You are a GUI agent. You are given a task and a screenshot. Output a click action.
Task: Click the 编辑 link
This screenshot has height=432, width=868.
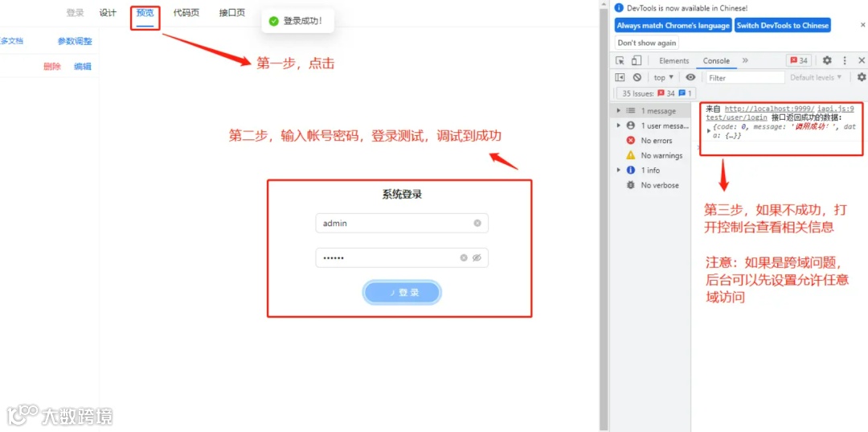[x=83, y=67]
